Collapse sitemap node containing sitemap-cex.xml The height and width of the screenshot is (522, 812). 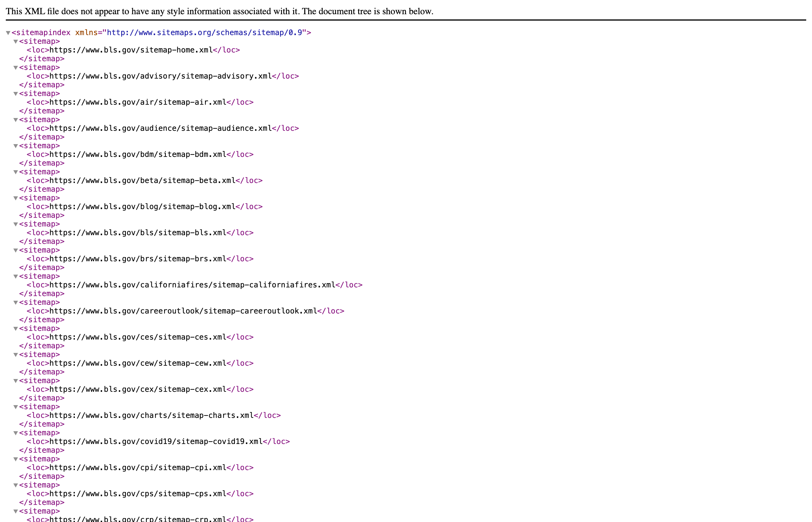pyautogui.click(x=16, y=381)
